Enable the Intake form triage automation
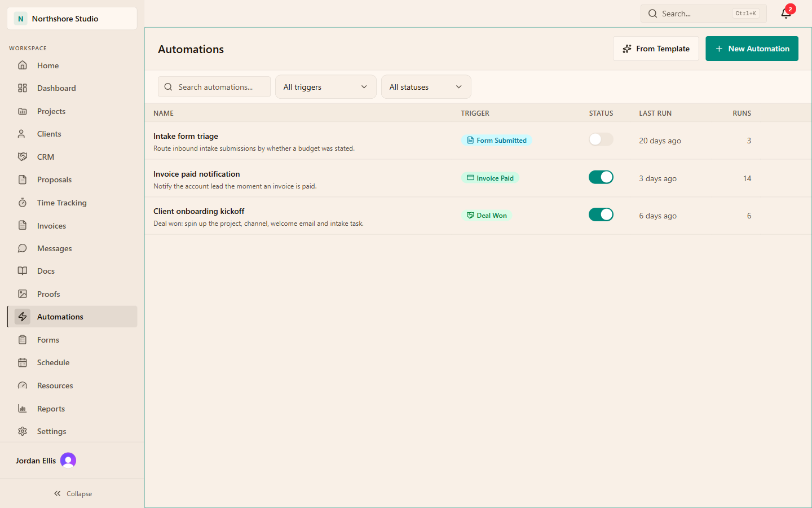812x508 pixels. click(x=601, y=139)
